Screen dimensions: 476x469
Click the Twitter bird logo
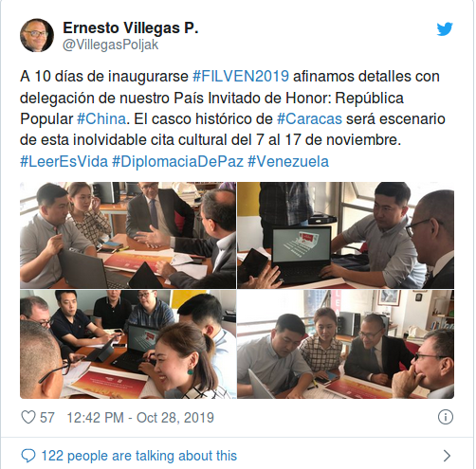[x=445, y=29]
